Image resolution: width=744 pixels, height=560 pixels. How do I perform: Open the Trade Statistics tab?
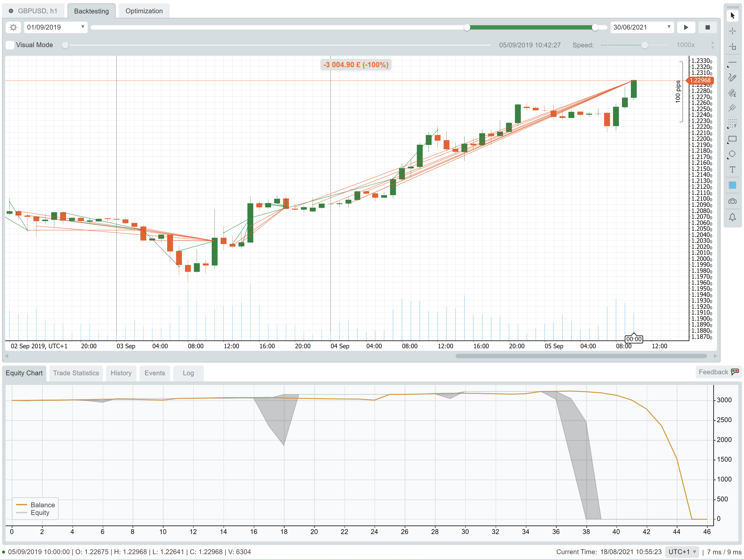click(76, 373)
